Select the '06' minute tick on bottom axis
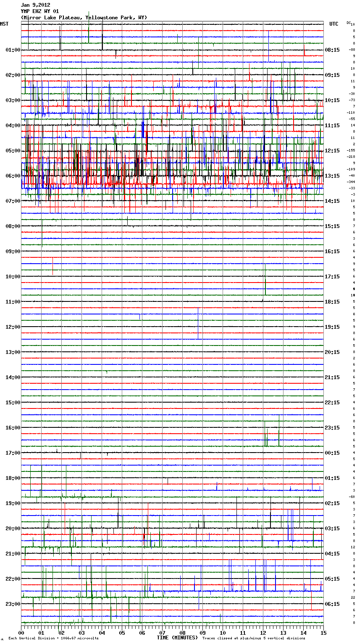The image size is (357, 644). pyautogui.click(x=142, y=633)
